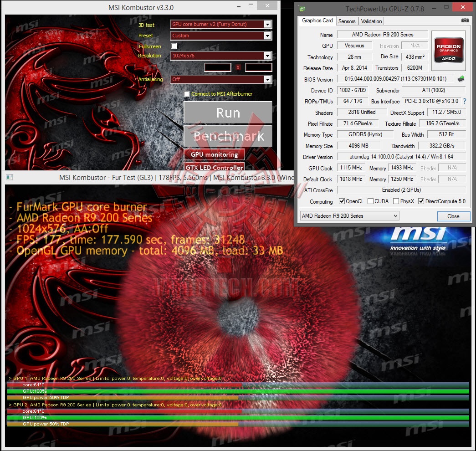
Task: Enable Connect to MSI Afterburner checkbox
Action: 187,94
